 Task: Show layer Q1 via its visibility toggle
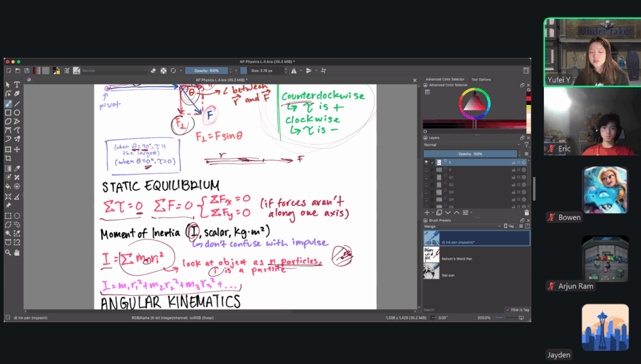(426, 177)
